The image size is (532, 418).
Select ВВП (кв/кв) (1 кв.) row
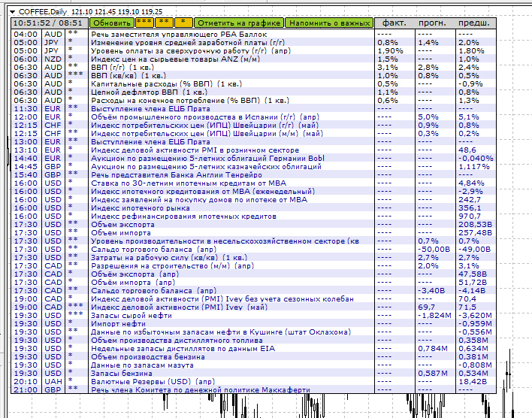pyautogui.click(x=253, y=75)
